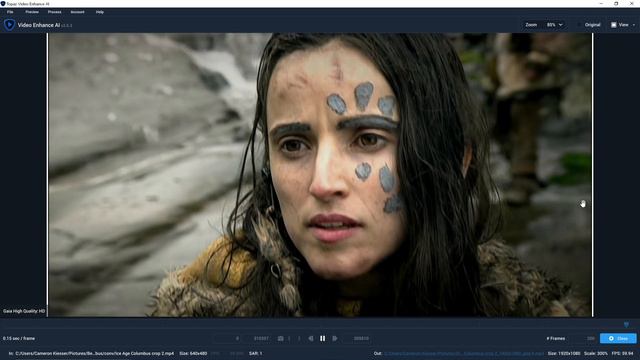
Task: Click the 'Scale: 300%' status text
Action: 596,353
